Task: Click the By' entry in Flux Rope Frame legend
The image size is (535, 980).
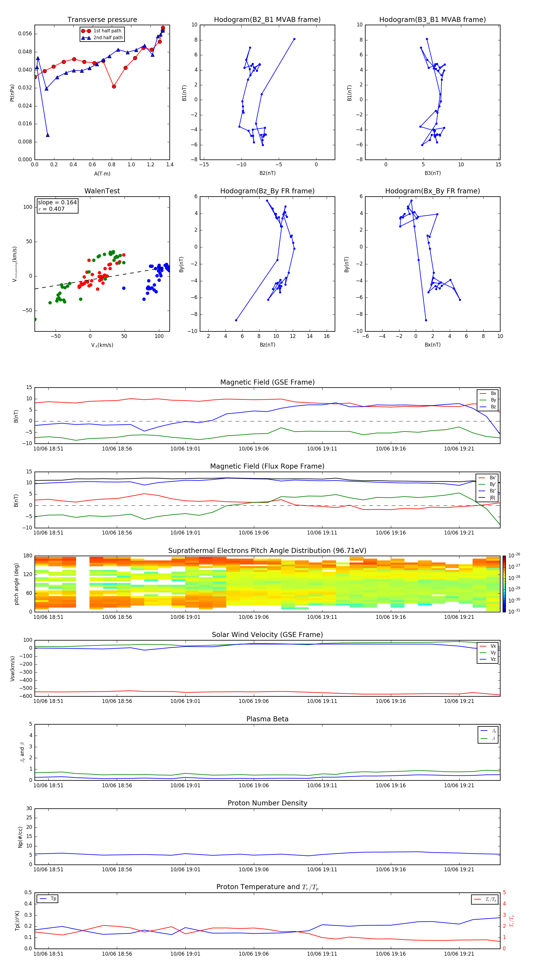Action: 487,484
